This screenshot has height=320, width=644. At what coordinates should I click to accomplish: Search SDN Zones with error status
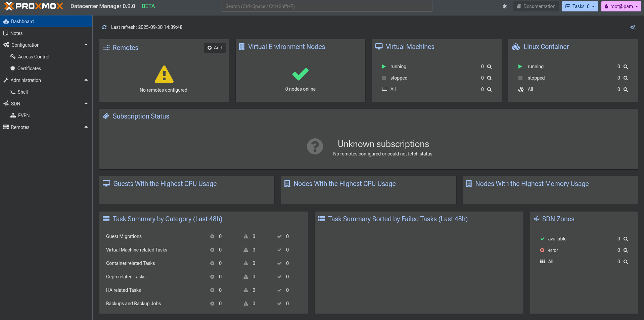[626, 250]
